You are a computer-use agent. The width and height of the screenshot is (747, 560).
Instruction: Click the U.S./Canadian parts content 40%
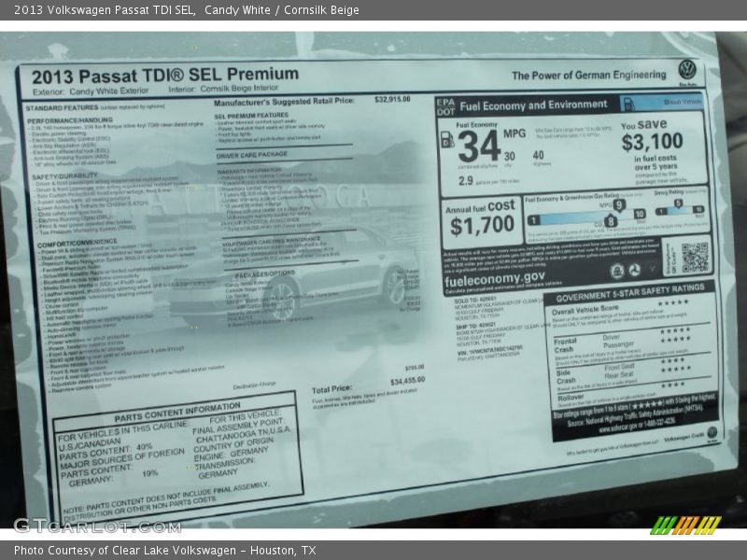coord(144,447)
